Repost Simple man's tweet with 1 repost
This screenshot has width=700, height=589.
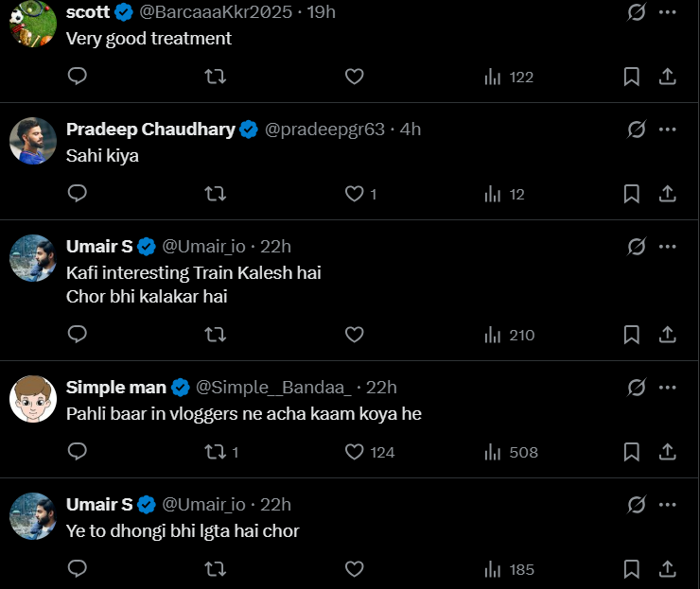point(216,452)
